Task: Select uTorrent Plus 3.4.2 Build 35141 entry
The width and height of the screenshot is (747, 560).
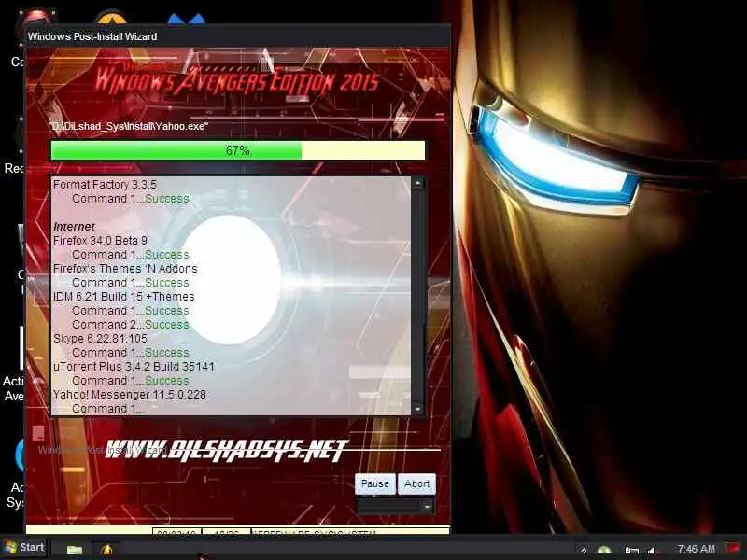Action: (134, 367)
